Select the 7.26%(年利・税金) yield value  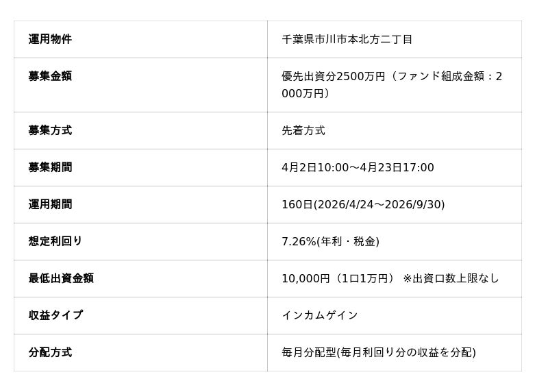[x=330, y=241]
